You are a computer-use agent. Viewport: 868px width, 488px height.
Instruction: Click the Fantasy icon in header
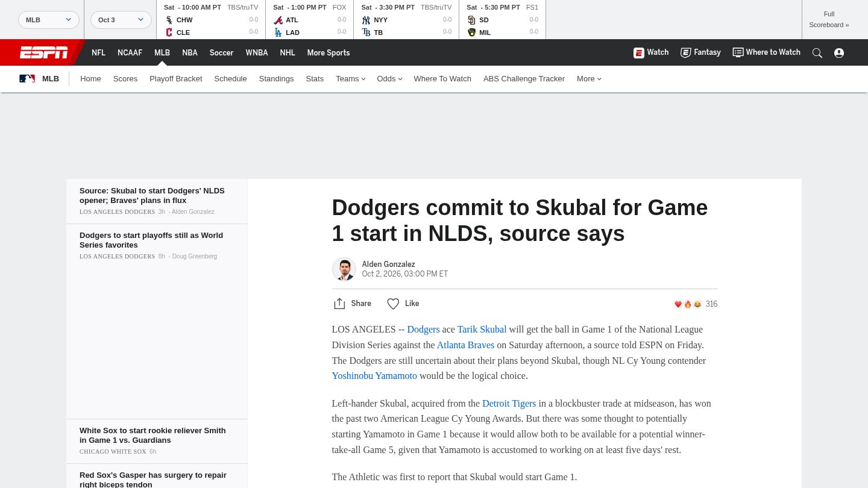coord(686,53)
